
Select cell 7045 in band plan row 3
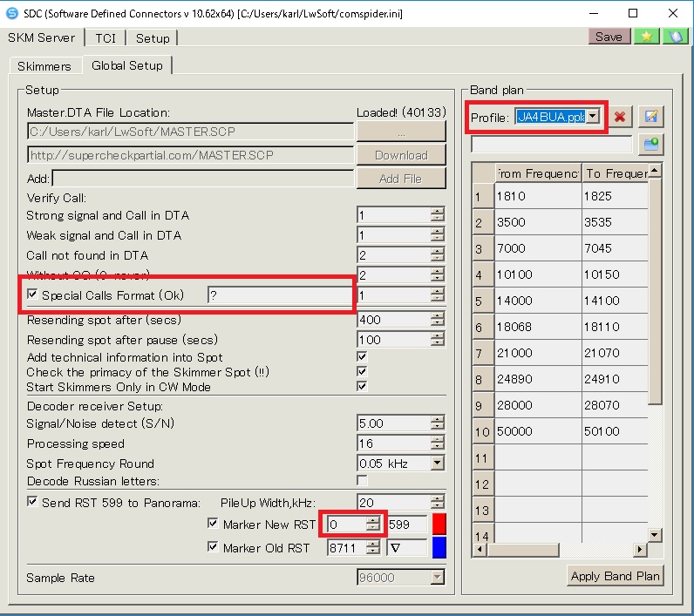coord(615,248)
